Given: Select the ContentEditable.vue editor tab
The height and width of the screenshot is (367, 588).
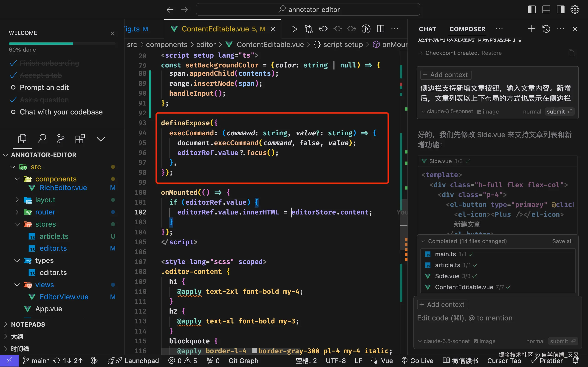Looking at the screenshot, I should coord(215,29).
